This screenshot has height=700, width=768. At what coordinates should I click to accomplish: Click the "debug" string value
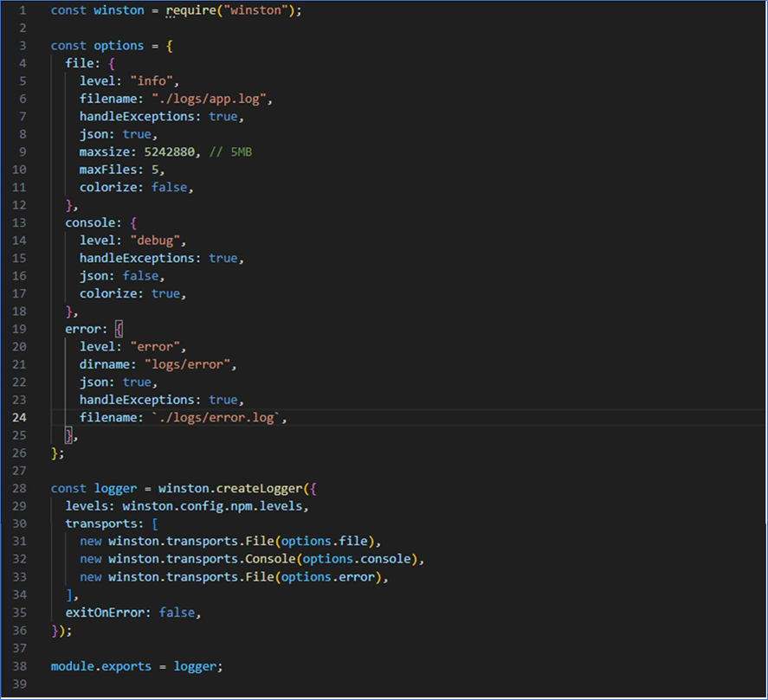point(155,241)
